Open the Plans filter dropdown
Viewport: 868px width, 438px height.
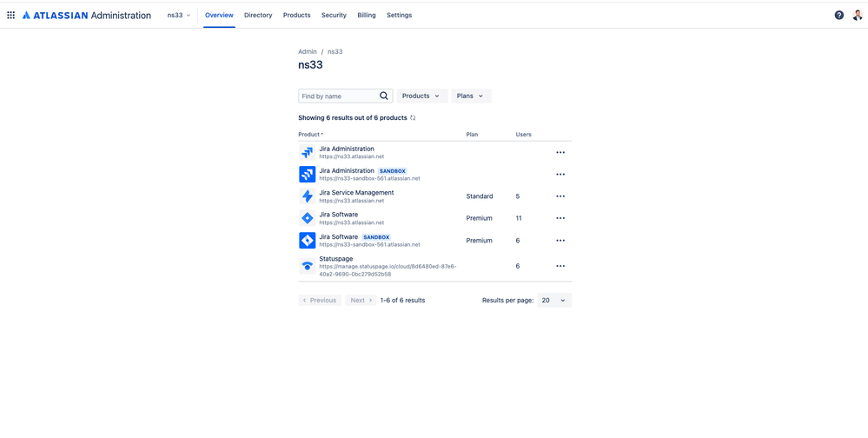(x=471, y=96)
